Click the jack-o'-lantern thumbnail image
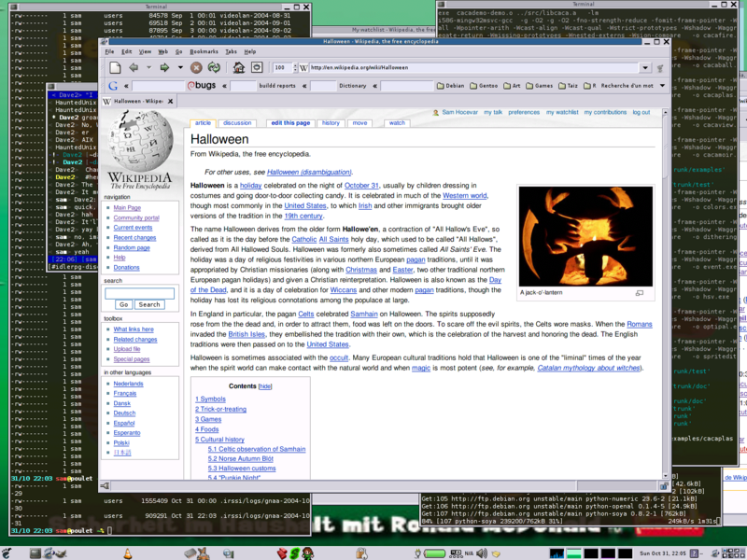747x560 pixels. [585, 237]
